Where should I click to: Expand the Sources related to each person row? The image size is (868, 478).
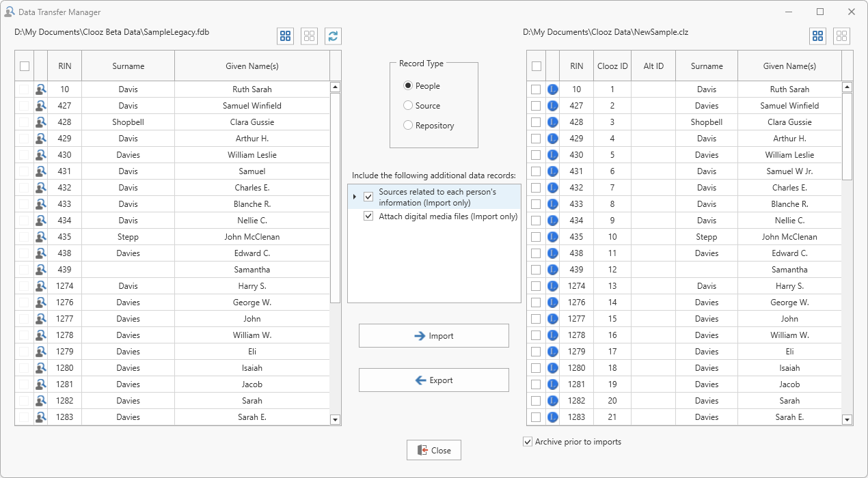pos(354,197)
